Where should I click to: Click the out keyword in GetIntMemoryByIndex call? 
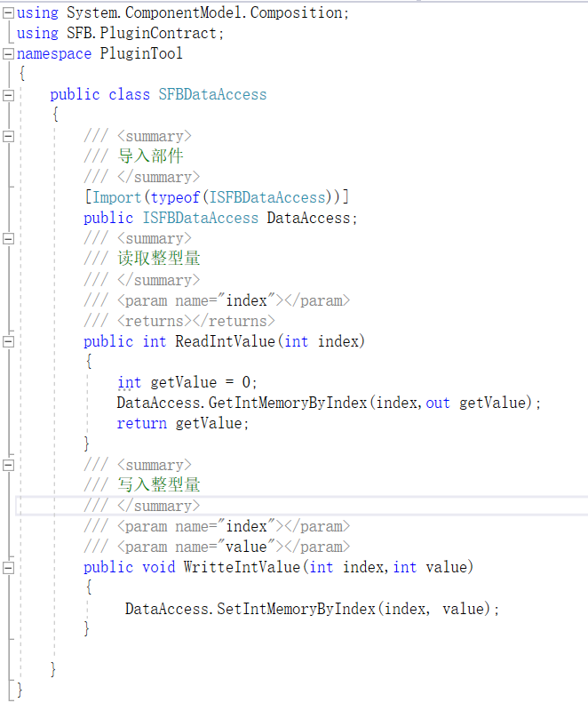point(438,403)
